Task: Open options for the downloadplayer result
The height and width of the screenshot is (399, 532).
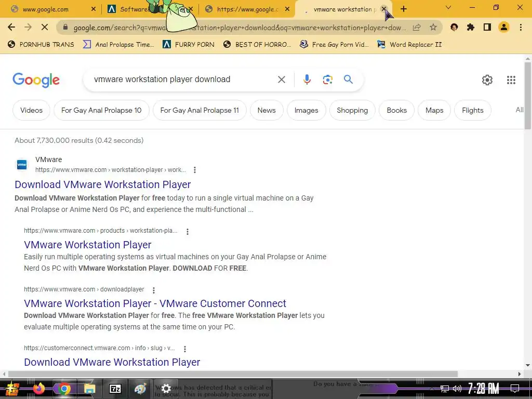Action: pyautogui.click(x=154, y=290)
